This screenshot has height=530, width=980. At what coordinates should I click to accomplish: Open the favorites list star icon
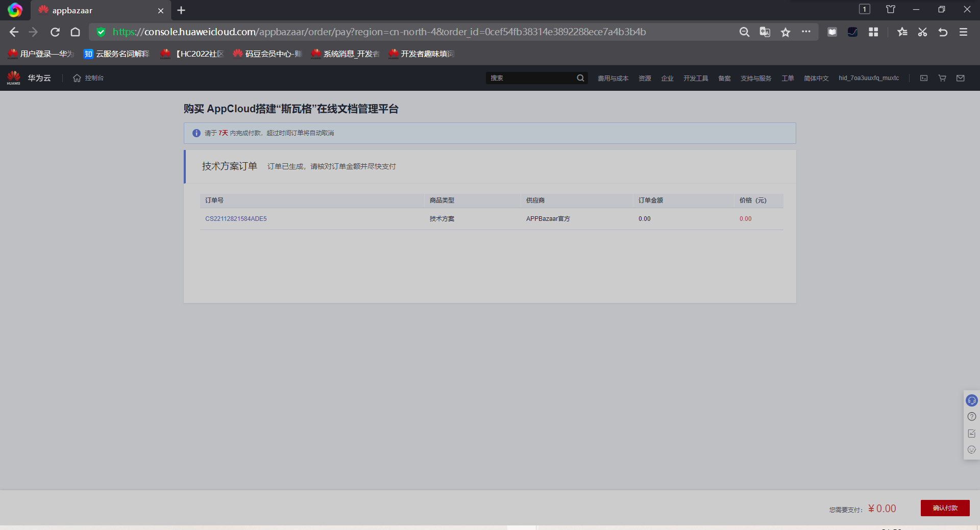tap(902, 32)
